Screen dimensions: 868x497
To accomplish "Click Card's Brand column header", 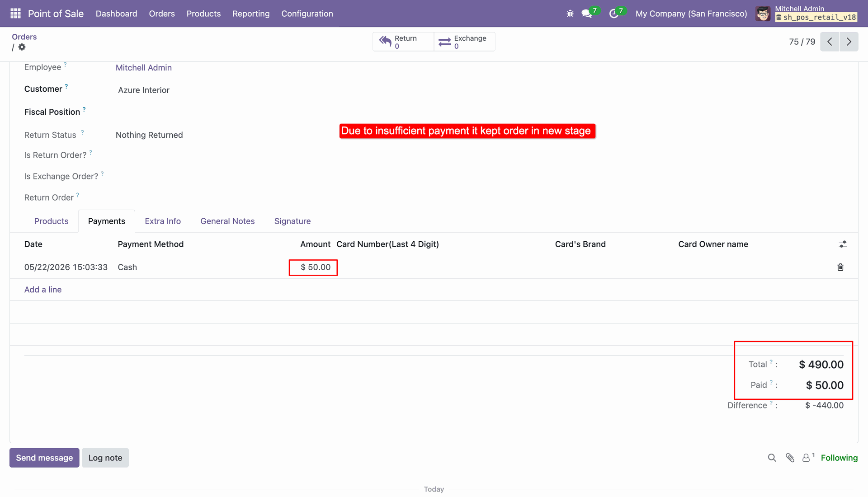I will [580, 244].
